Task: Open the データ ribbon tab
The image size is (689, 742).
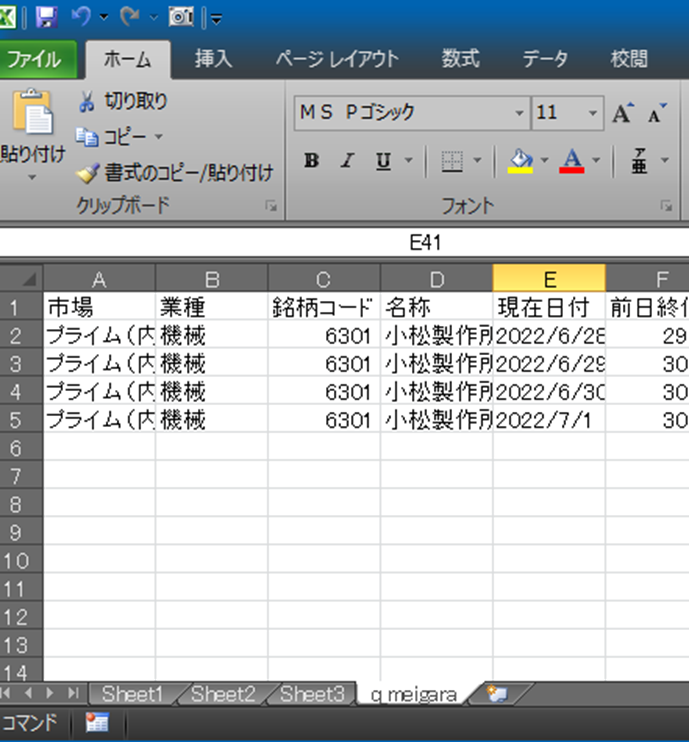Action: point(545,60)
